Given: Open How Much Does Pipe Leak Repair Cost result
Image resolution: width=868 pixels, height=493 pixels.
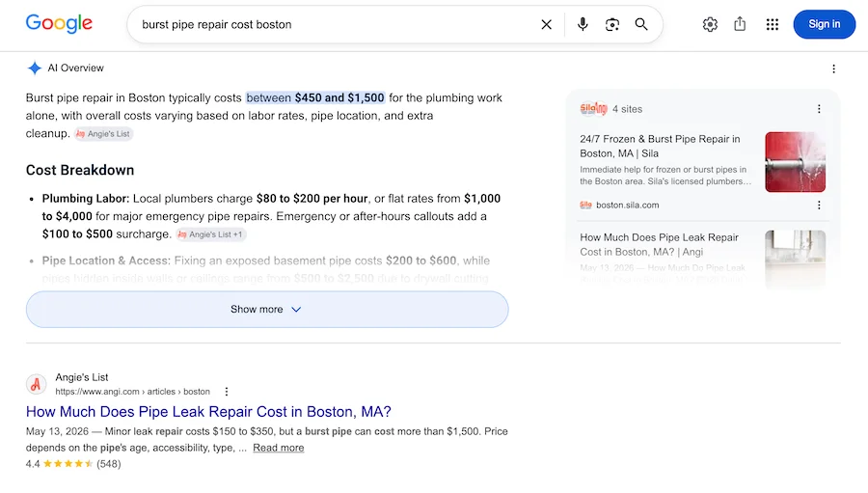Looking at the screenshot, I should point(208,412).
